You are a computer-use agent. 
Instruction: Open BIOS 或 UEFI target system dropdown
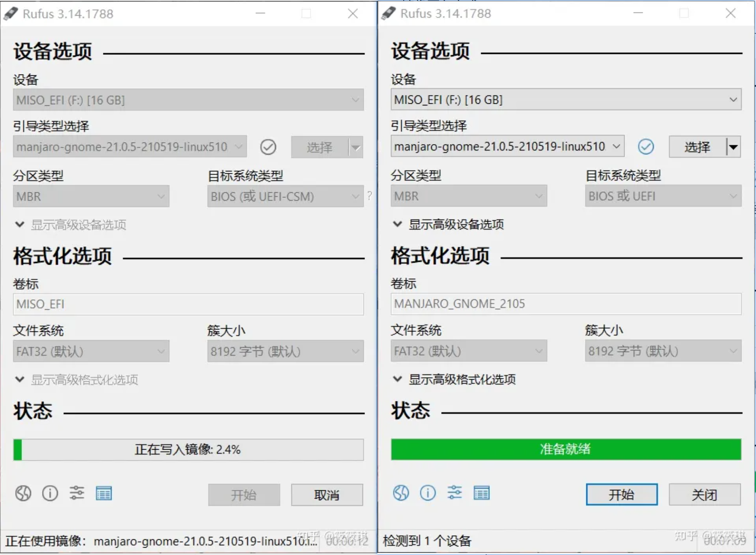[663, 196]
